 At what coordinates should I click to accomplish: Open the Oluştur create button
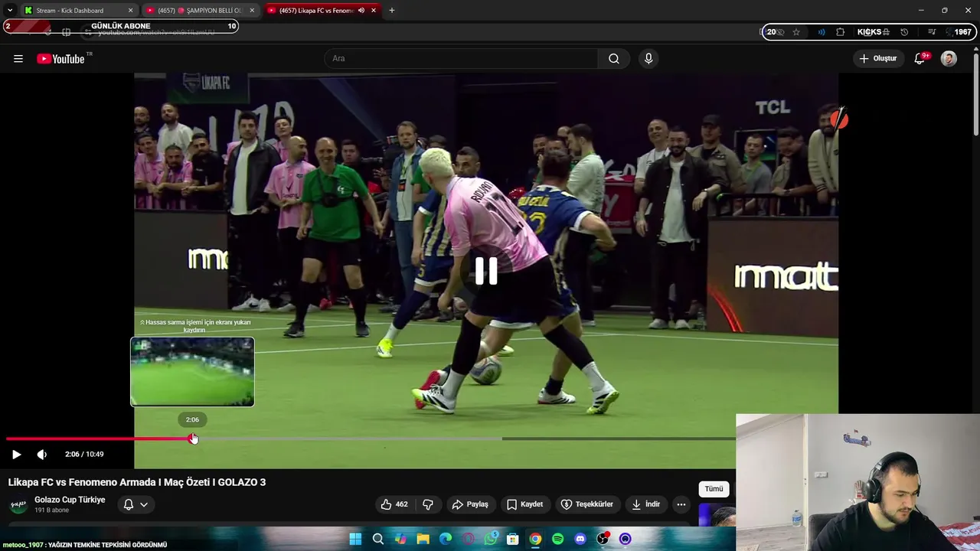point(878,58)
